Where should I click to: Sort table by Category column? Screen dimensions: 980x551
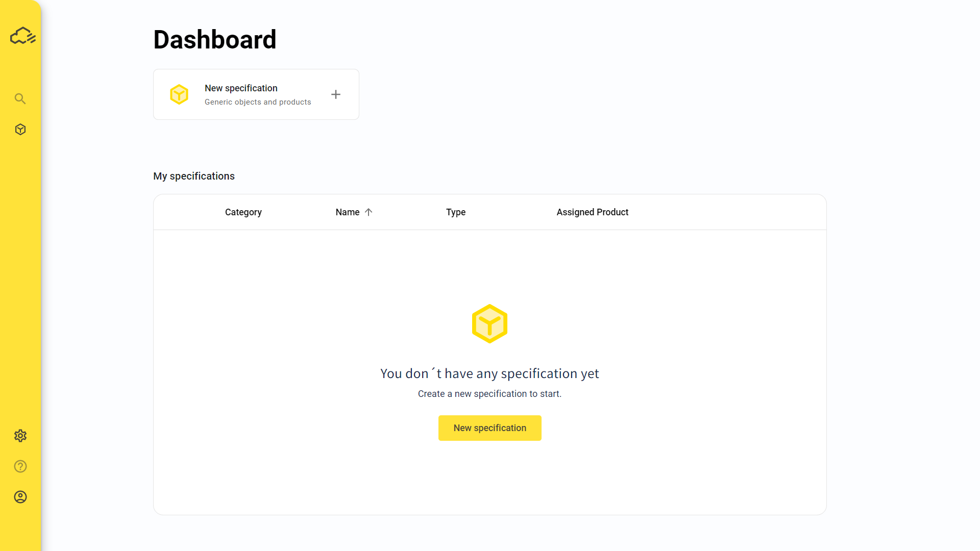[x=243, y=212]
